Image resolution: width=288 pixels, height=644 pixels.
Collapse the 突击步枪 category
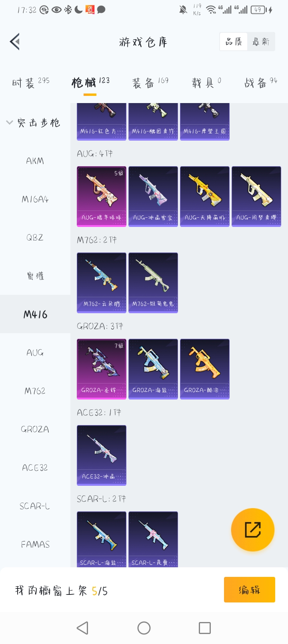[34, 123]
